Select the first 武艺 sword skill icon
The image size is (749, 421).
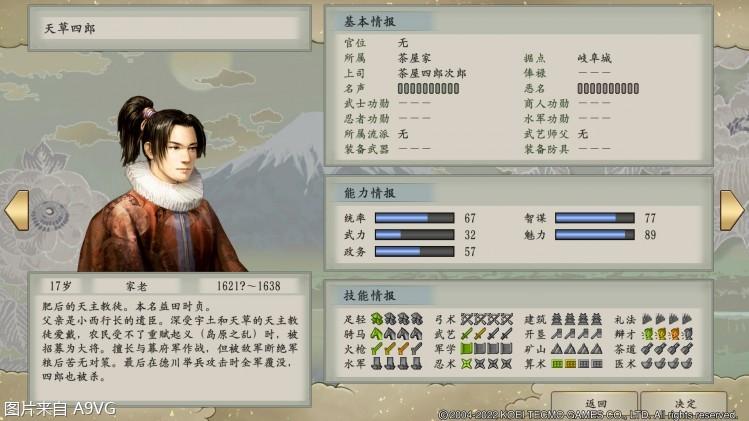(467, 333)
